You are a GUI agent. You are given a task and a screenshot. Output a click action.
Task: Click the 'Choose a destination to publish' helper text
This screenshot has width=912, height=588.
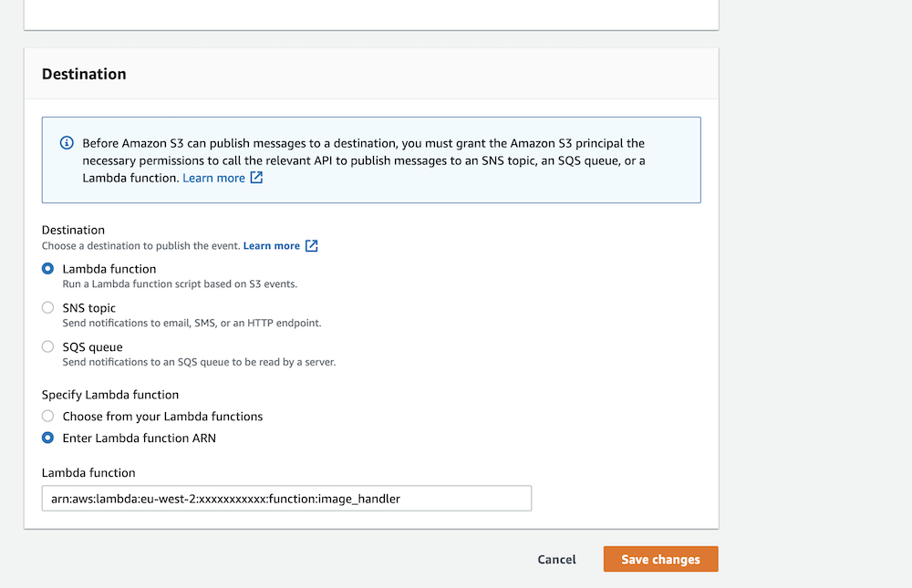click(140, 246)
